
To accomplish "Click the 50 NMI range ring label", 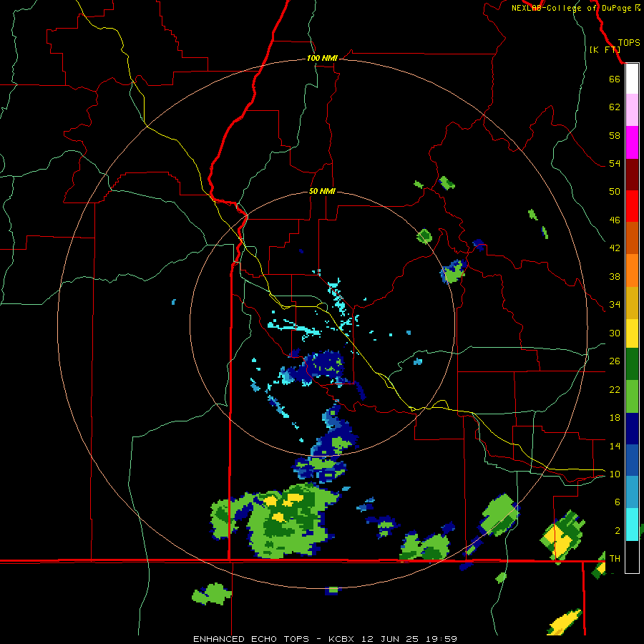I will tap(322, 191).
